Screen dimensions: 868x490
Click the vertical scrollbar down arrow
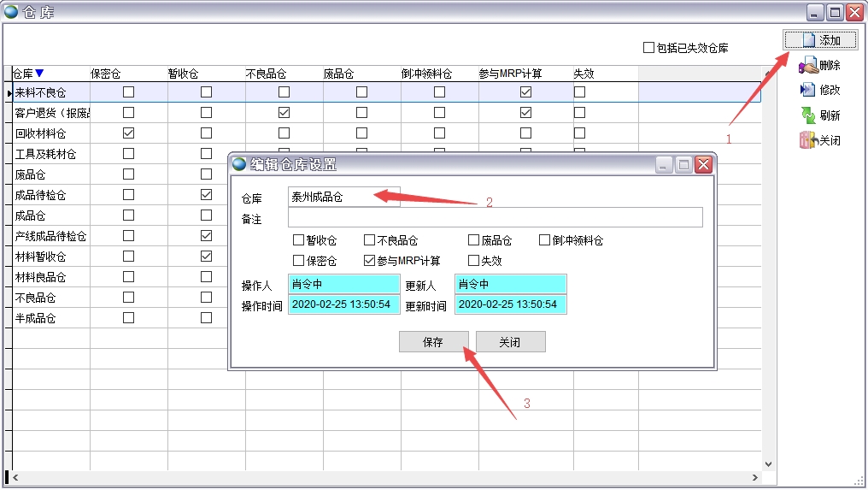(768, 464)
